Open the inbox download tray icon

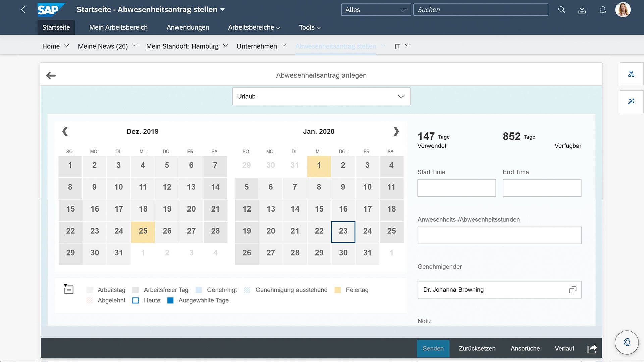coord(582,10)
